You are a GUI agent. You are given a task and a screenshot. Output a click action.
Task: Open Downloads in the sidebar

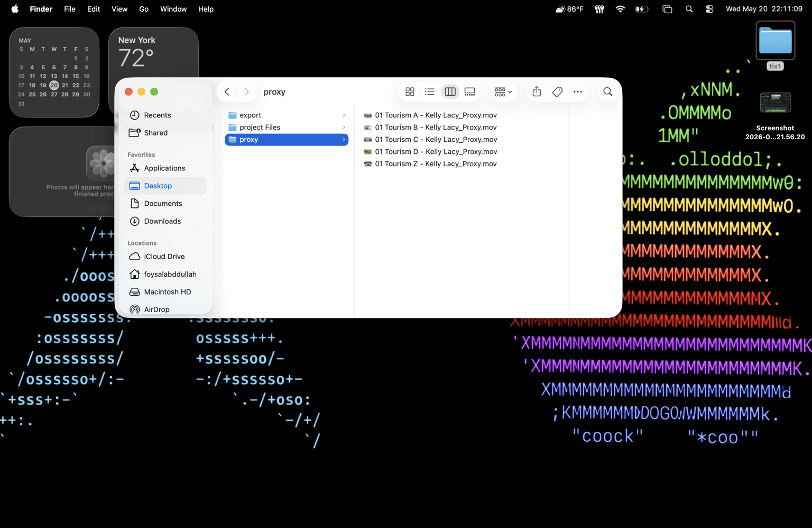165,221
